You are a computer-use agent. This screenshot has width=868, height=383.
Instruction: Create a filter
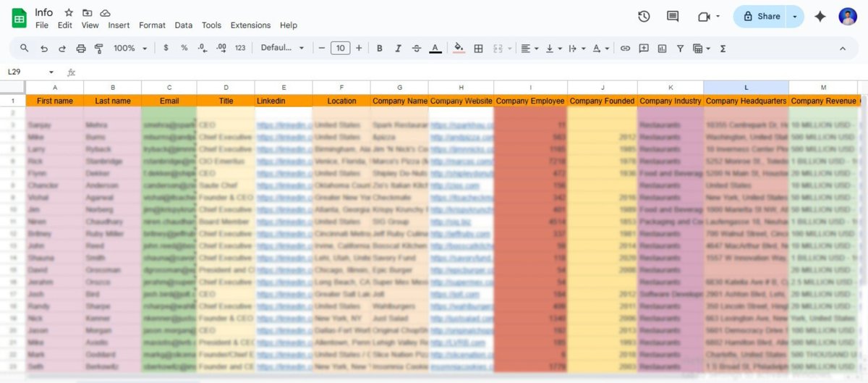tap(681, 49)
